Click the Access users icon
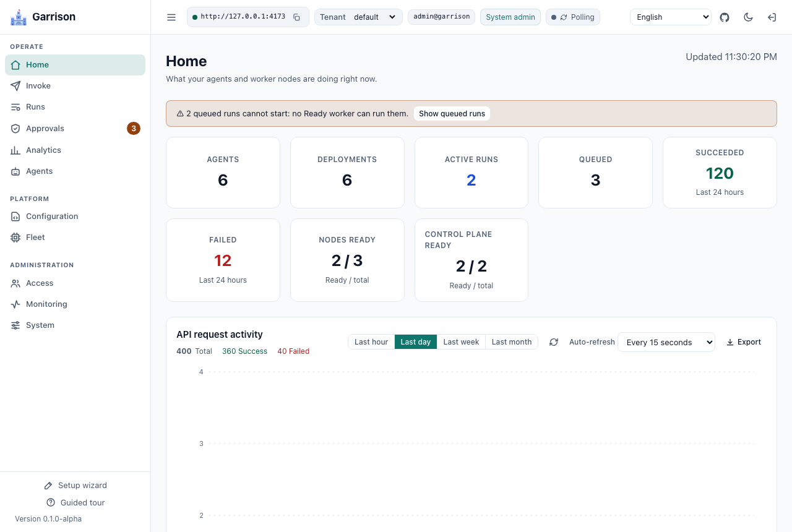792x532 pixels. 15,283
